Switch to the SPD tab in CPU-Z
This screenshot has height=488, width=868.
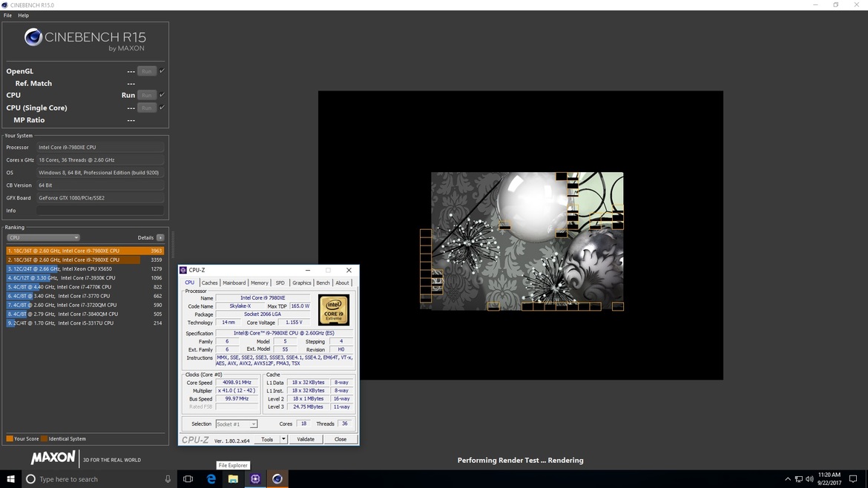point(280,283)
